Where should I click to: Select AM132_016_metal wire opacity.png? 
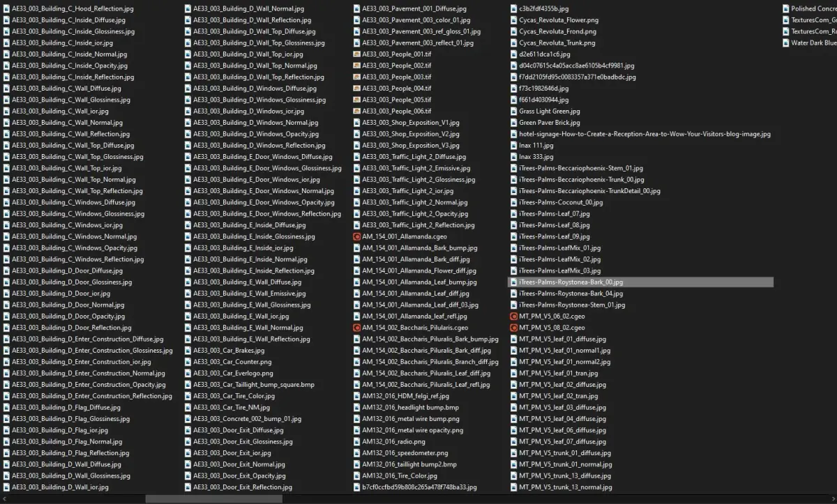(413, 430)
